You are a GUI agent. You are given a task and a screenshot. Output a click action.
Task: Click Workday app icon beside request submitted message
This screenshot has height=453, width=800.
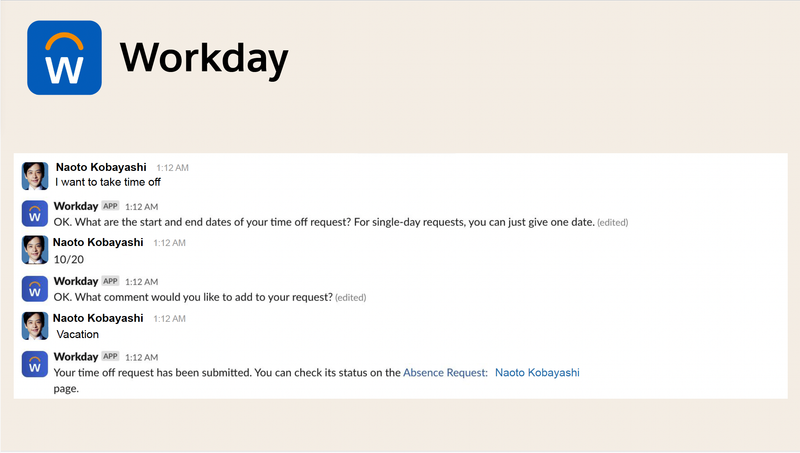tap(35, 364)
